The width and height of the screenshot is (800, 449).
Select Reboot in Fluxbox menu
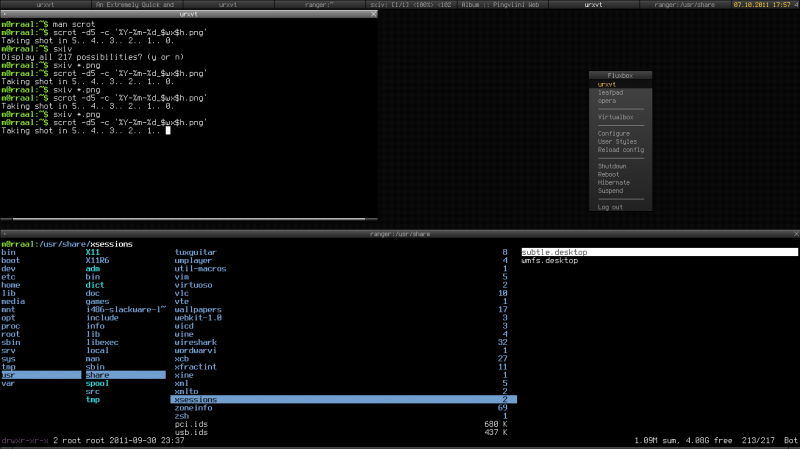620,174
